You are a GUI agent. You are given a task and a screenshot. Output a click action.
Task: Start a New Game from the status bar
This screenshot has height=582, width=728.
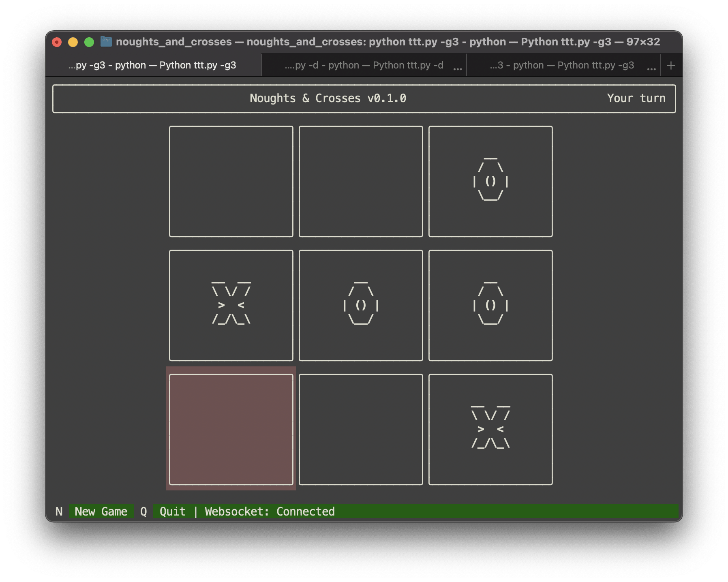101,511
